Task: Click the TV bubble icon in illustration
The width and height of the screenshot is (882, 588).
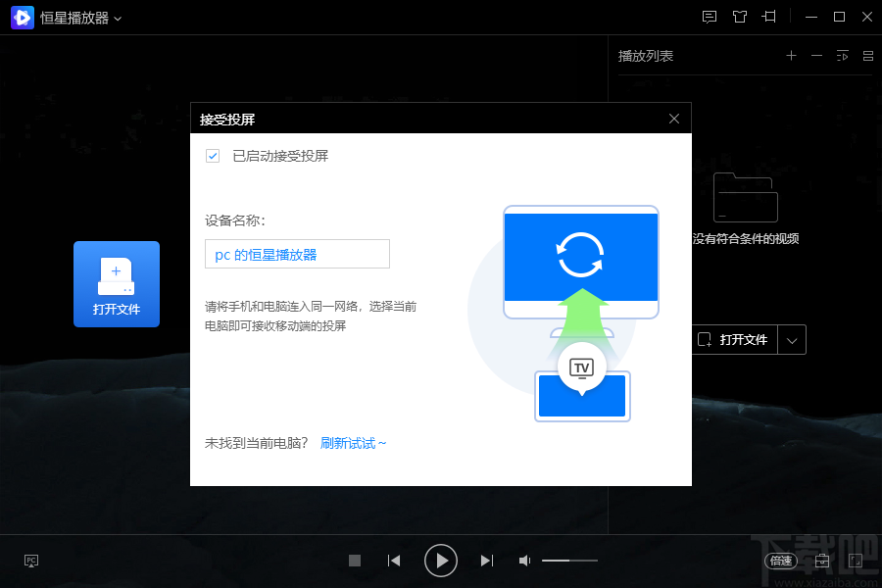Action: [581, 368]
